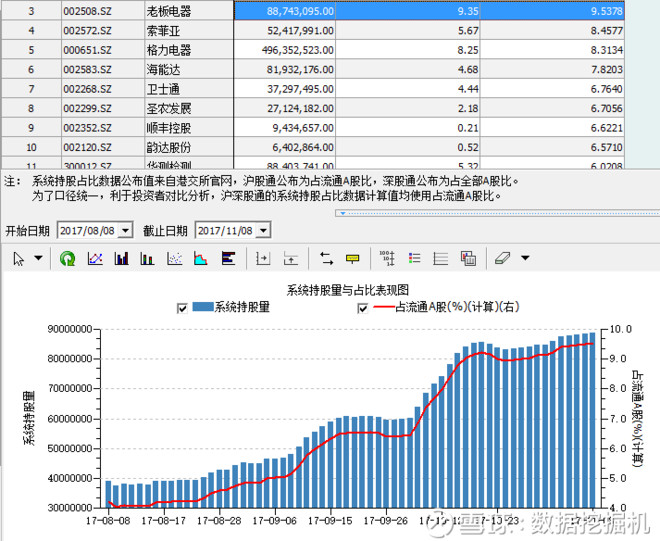Image resolution: width=660 pixels, height=541 pixels.
Task: Select the 格力电器 stock row
Action: coord(313,50)
